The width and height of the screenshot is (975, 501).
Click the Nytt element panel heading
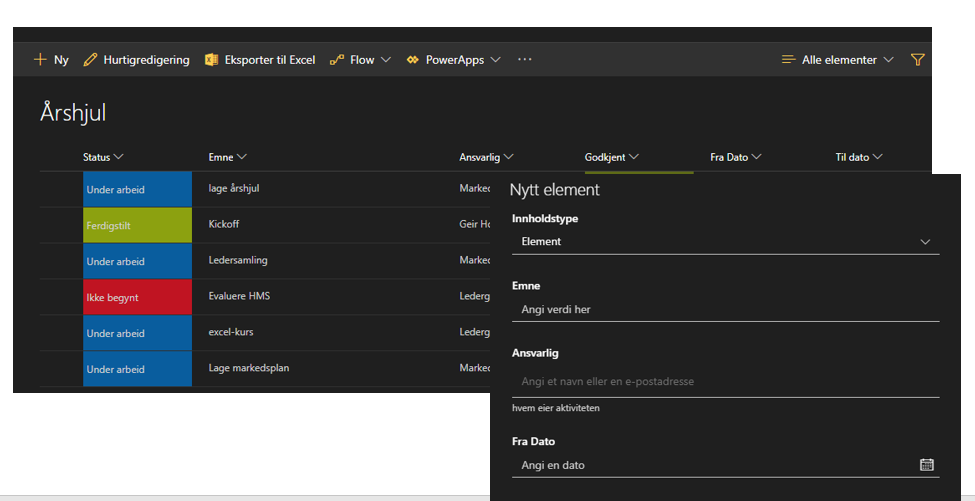tap(555, 190)
